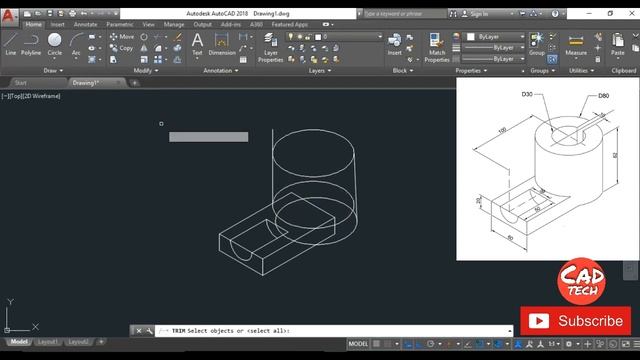Switch to the Layout1 tab

coord(47,342)
